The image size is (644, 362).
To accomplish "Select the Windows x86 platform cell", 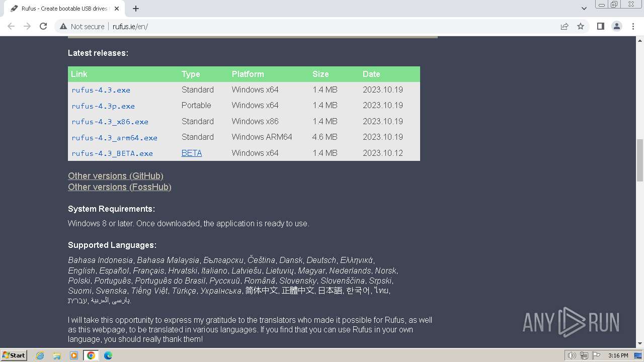I will point(255,121).
